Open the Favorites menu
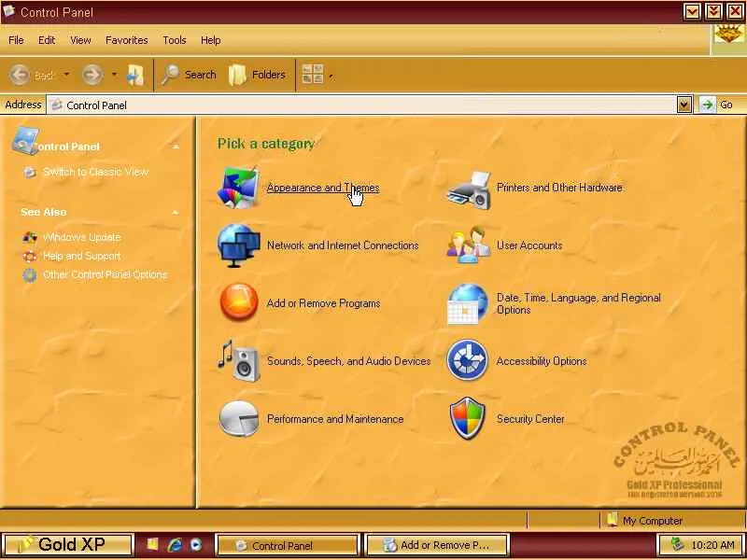The image size is (747, 560). [x=127, y=40]
